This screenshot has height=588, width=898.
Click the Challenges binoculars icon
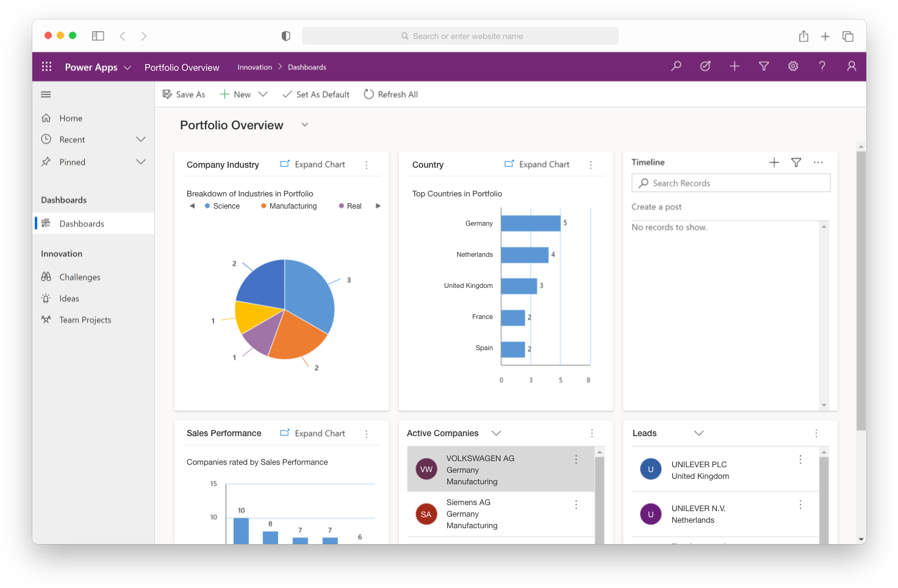[46, 277]
